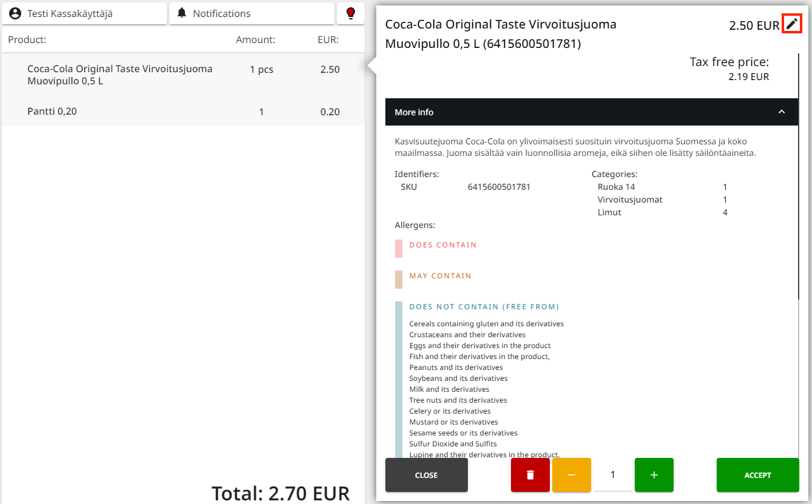Collapse the More info section

coord(592,112)
